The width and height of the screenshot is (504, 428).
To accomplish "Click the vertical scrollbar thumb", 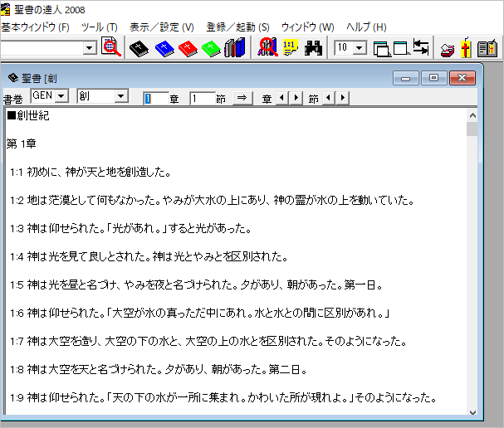I will point(472,129).
